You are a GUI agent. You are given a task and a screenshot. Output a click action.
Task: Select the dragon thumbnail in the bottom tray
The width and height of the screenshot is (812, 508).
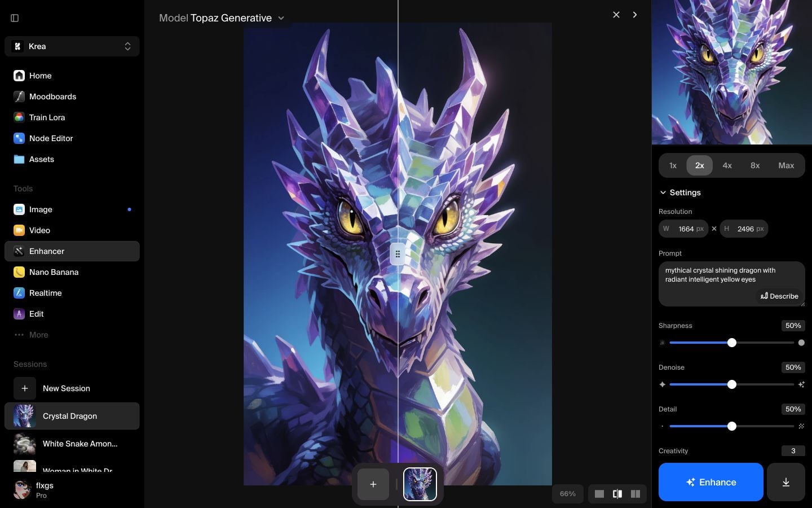[x=420, y=484]
